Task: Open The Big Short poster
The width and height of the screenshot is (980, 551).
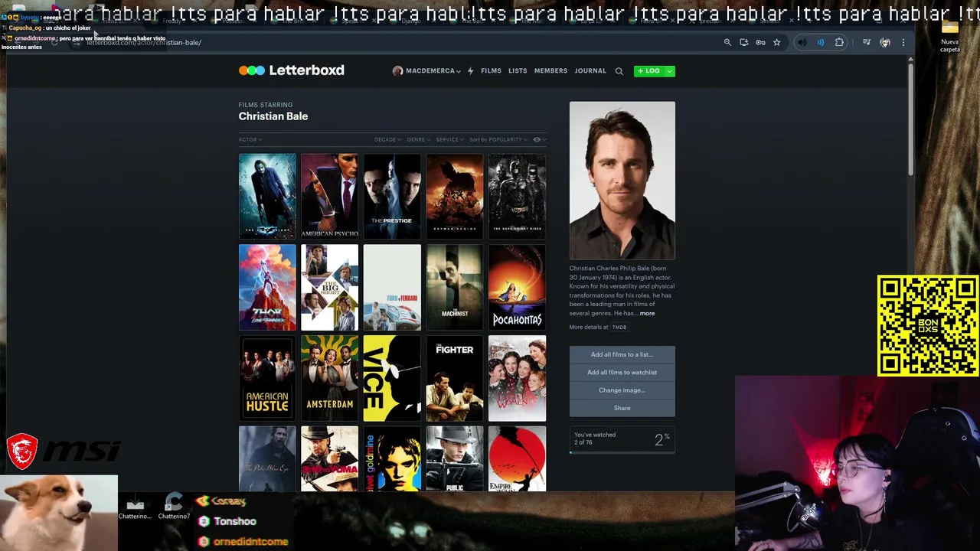Action: point(329,288)
